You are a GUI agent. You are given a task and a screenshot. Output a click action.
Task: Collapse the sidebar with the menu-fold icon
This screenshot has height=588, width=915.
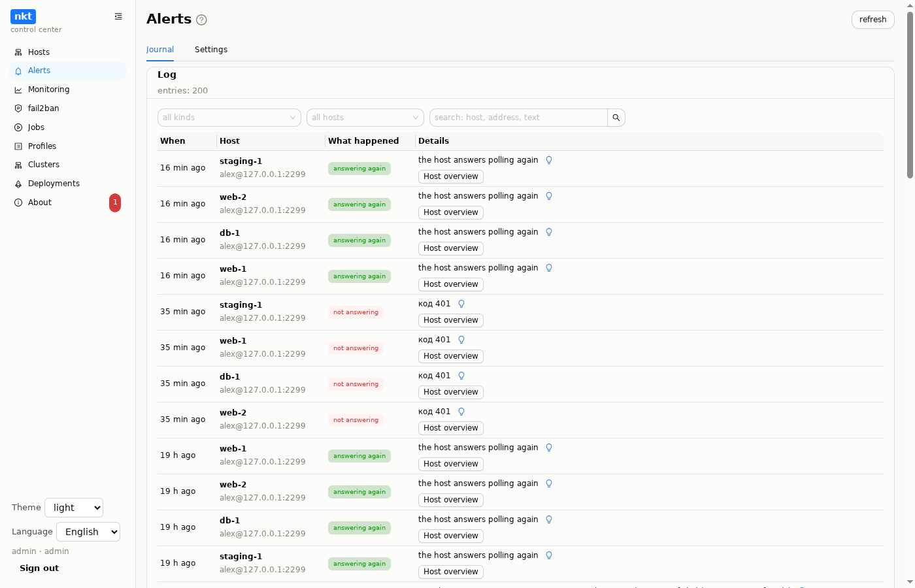coord(118,16)
